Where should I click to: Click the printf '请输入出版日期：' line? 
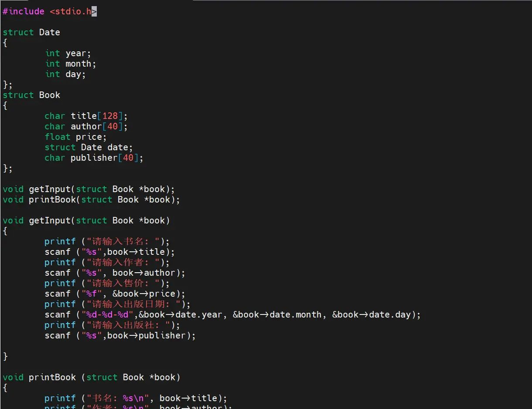coord(118,304)
